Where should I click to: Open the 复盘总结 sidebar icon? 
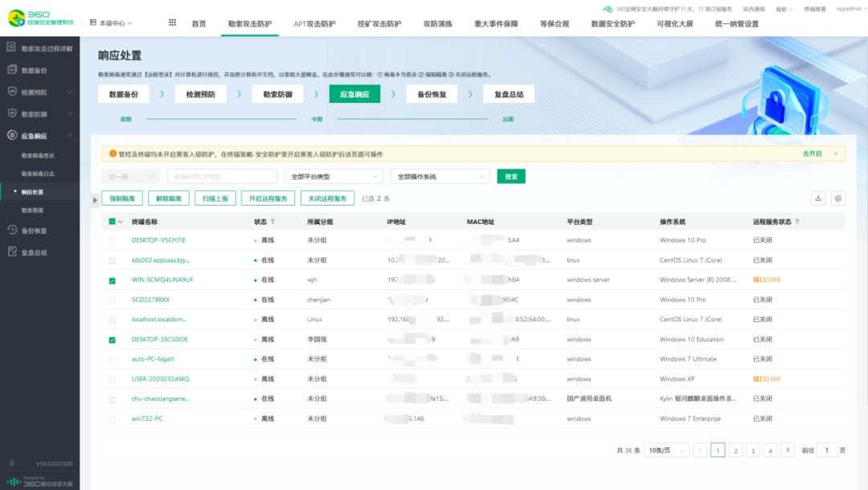pos(11,251)
